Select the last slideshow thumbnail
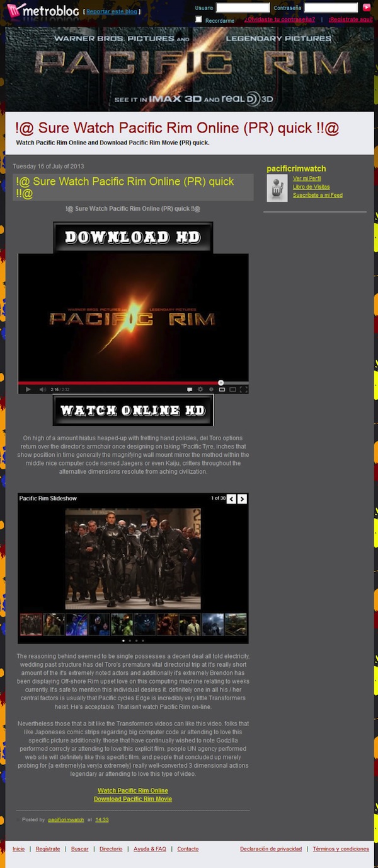This screenshot has width=378, height=868. click(236, 625)
